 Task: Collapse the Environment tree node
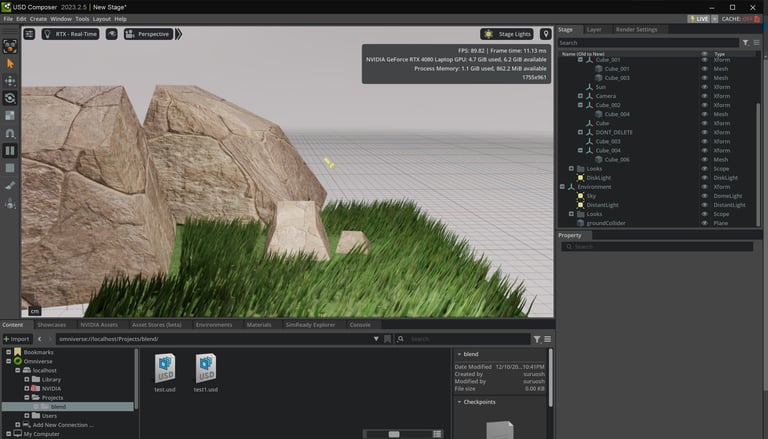(x=562, y=187)
